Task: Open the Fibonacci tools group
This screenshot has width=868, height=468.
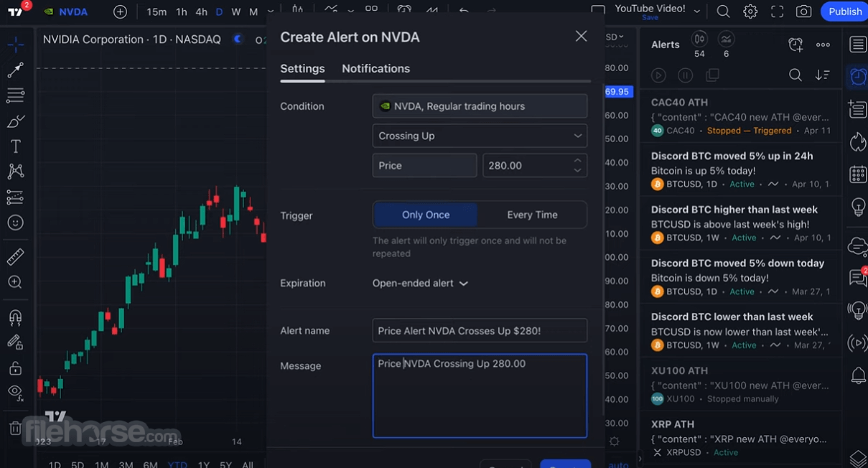Action: point(15,95)
